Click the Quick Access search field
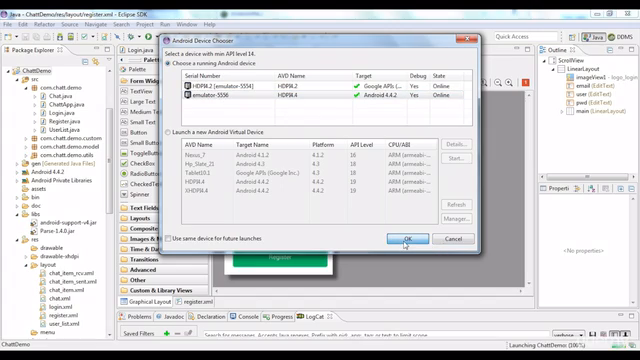Image resolution: width=640 pixels, height=360 pixels. [526, 37]
